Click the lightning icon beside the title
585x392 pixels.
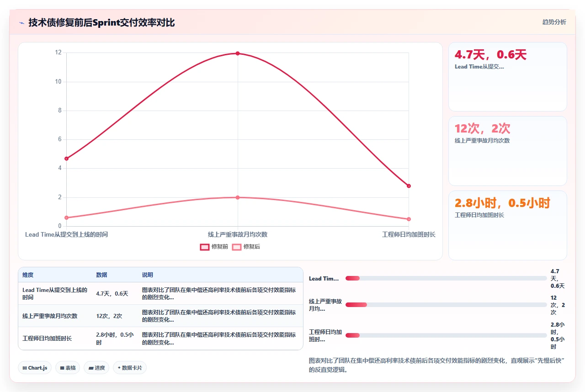pyautogui.click(x=22, y=23)
